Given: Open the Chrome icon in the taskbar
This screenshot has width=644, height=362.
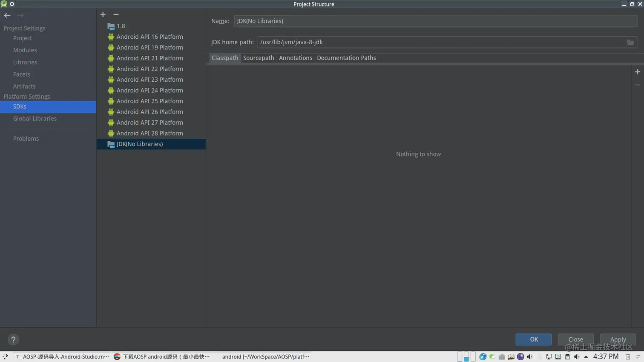Looking at the screenshot, I should point(117,357).
